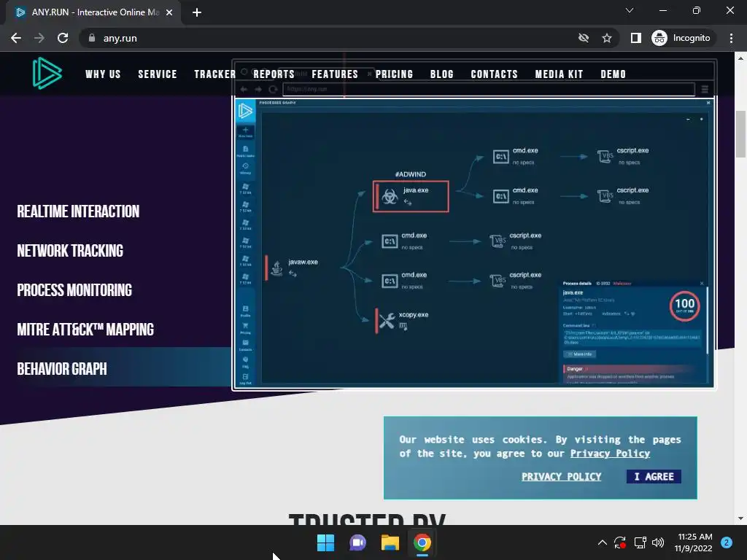Go forward in browser history

click(x=39, y=38)
